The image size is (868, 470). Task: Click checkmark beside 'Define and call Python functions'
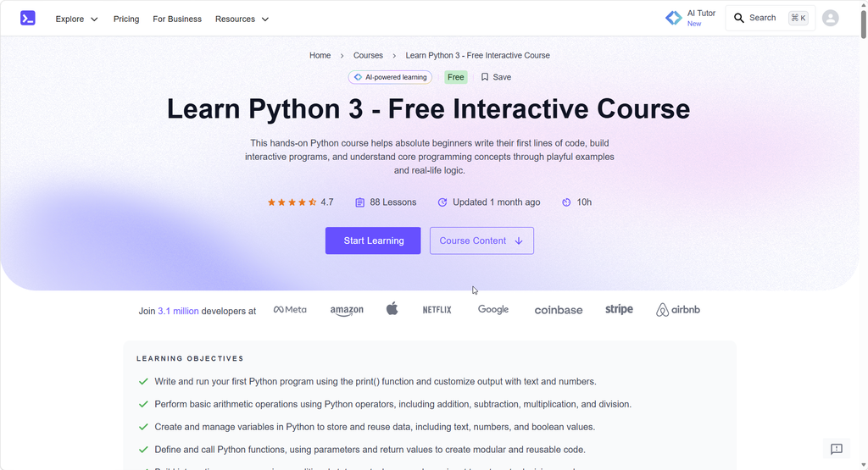click(x=143, y=450)
